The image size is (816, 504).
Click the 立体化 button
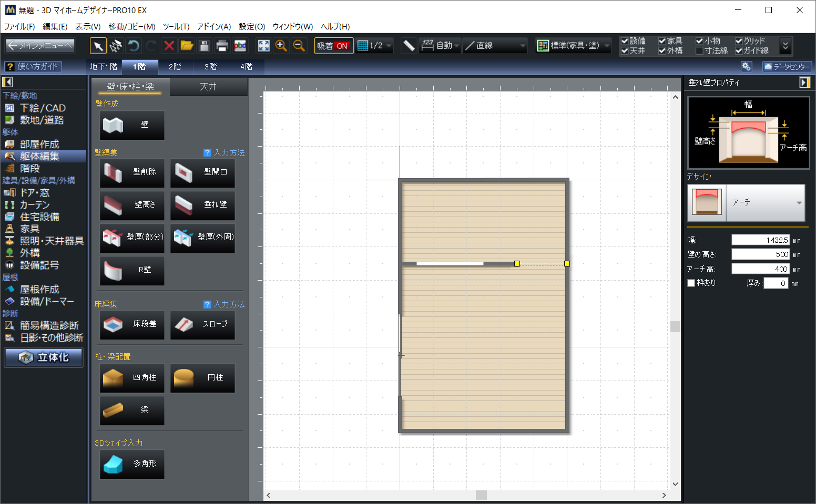click(44, 357)
